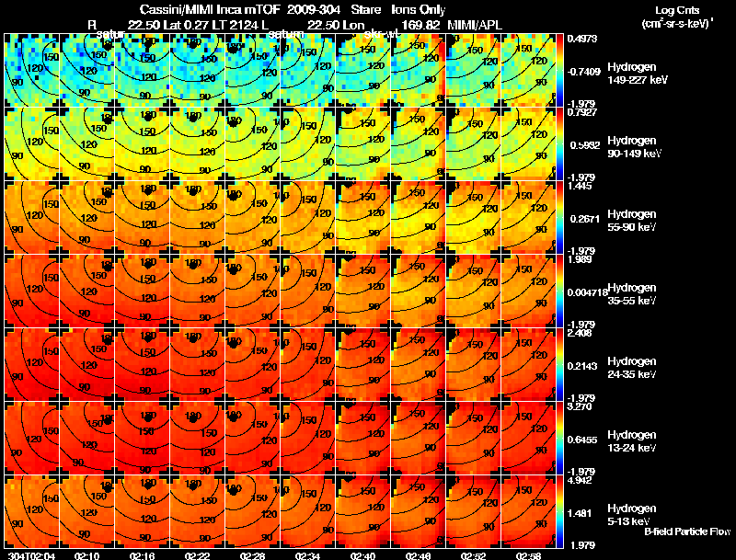Click the 304T02:04 time label
This screenshot has height=560, width=736.
pyautogui.click(x=31, y=555)
